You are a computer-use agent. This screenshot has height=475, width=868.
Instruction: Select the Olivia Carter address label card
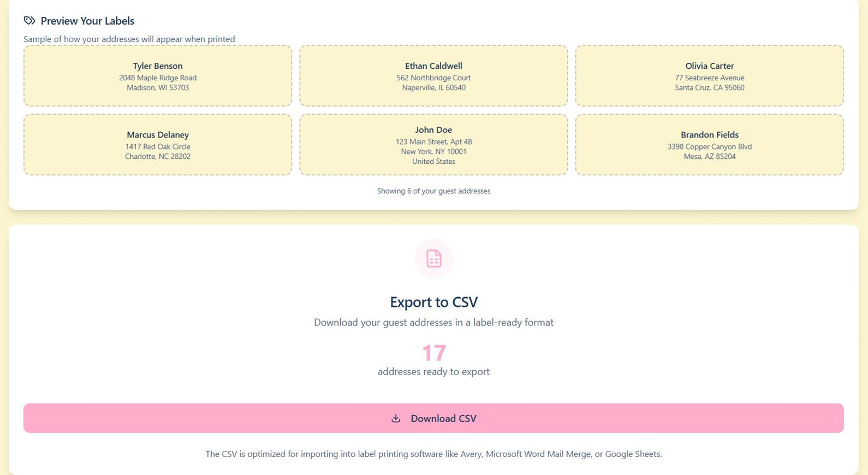click(x=709, y=76)
